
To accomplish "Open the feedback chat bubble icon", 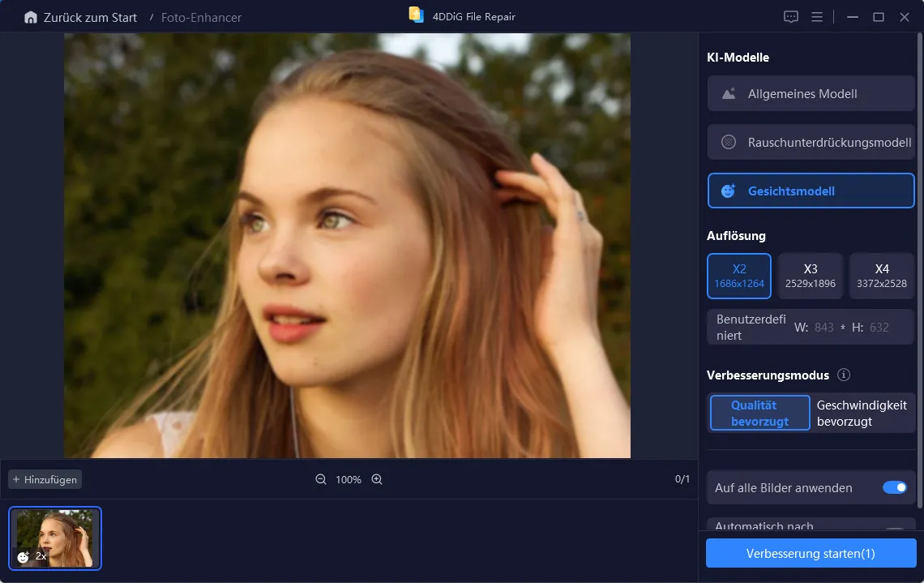I will 790,16.
